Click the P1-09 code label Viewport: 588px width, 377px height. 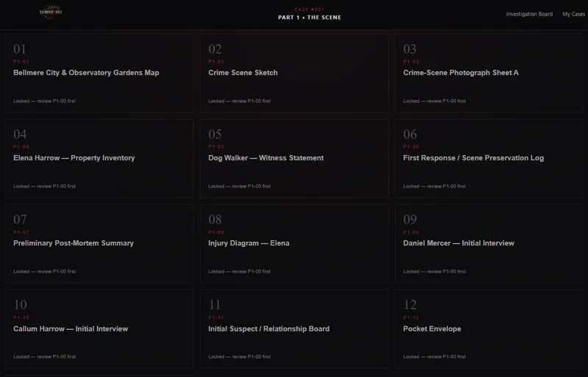(x=411, y=232)
